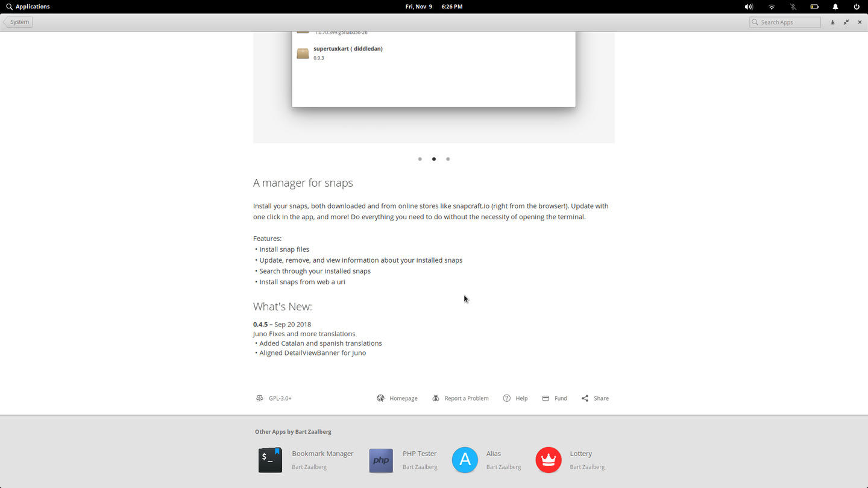The height and width of the screenshot is (488, 868).
Task: Open the Lottery crown app icon
Action: tap(549, 460)
